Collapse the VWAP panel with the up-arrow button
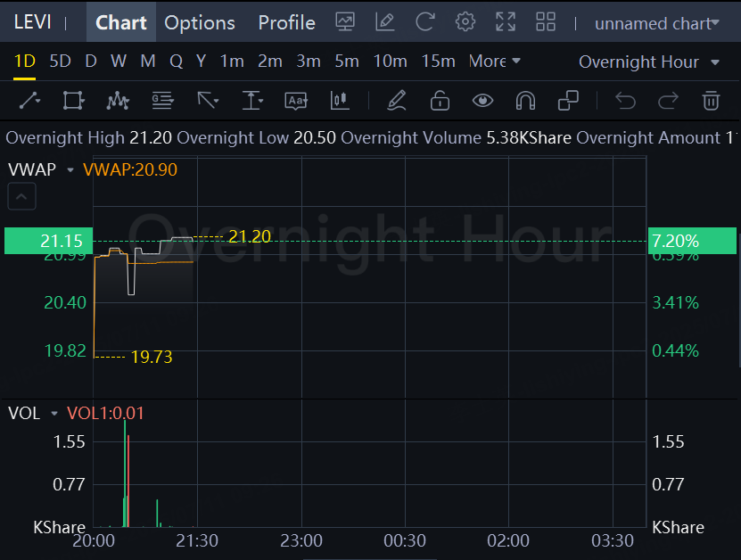The width and height of the screenshot is (741, 560). (x=21, y=196)
